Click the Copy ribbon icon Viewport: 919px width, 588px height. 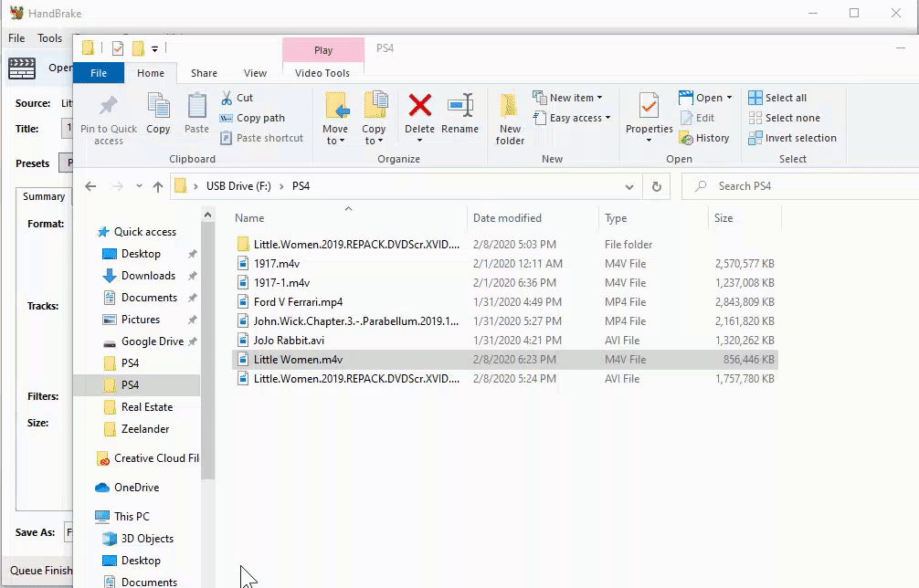[x=158, y=107]
